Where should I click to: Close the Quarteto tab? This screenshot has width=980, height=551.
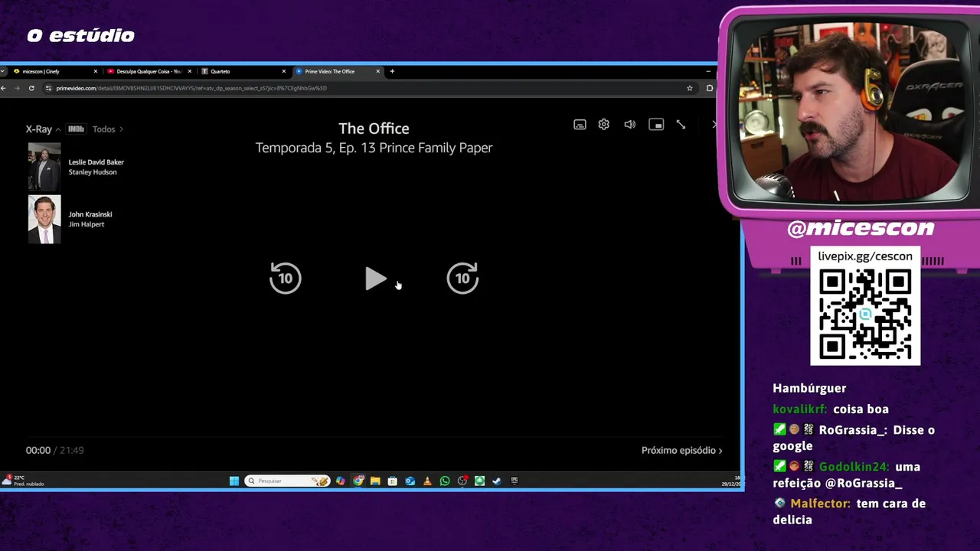pyautogui.click(x=284, y=71)
